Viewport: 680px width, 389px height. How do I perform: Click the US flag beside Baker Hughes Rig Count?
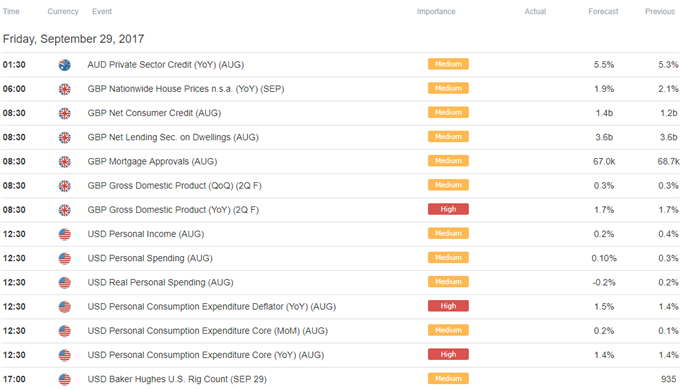(65, 380)
